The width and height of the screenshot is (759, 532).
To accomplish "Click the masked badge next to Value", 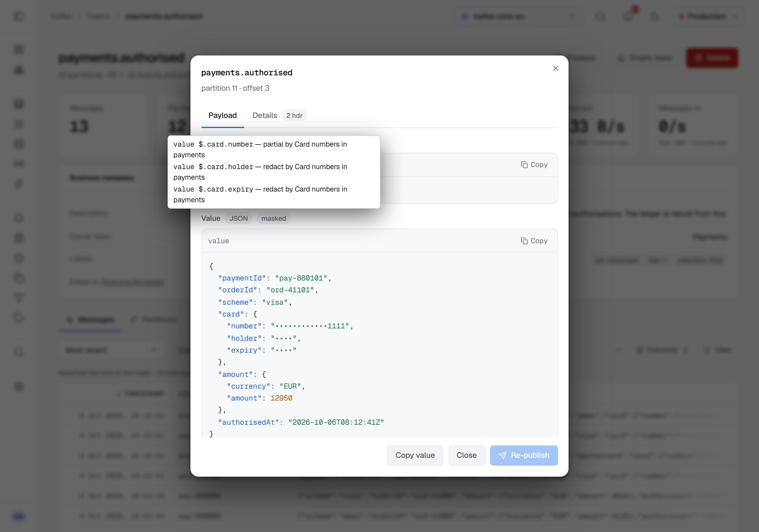I will [273, 218].
